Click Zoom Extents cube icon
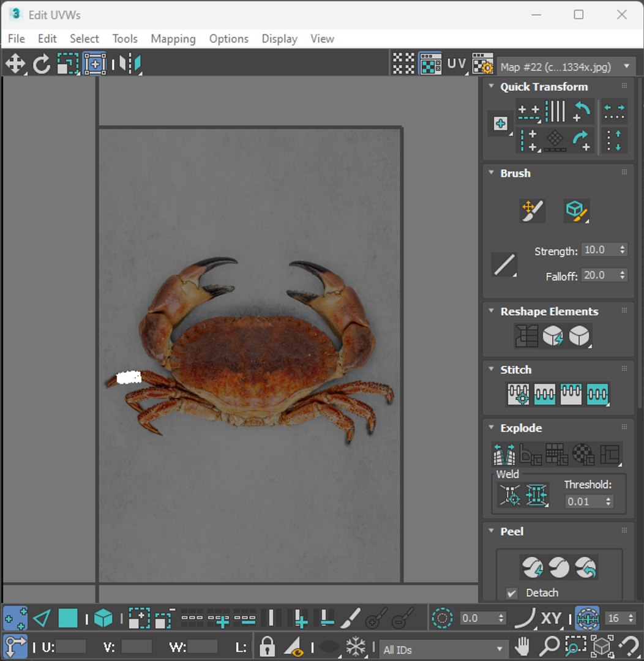Viewport: 644px width, 661px height. tap(602, 646)
